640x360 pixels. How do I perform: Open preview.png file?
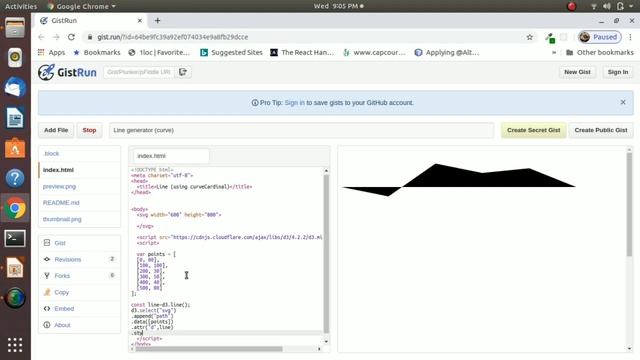pyautogui.click(x=60, y=187)
